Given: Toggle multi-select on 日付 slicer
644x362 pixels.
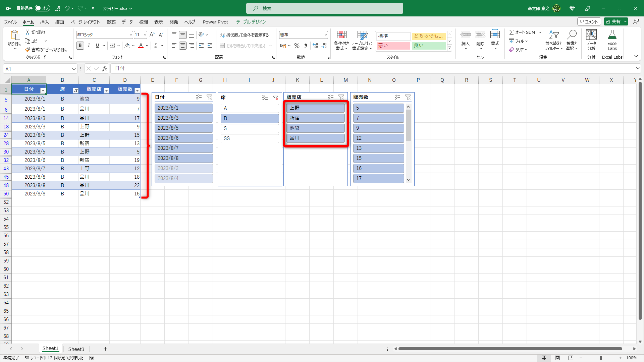Looking at the screenshot, I should click(199, 97).
